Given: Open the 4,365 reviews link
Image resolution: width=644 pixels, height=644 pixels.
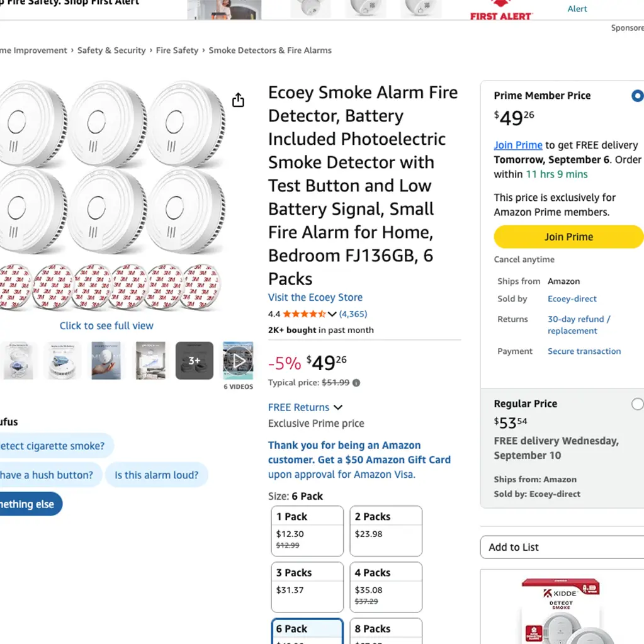Looking at the screenshot, I should [x=353, y=314].
